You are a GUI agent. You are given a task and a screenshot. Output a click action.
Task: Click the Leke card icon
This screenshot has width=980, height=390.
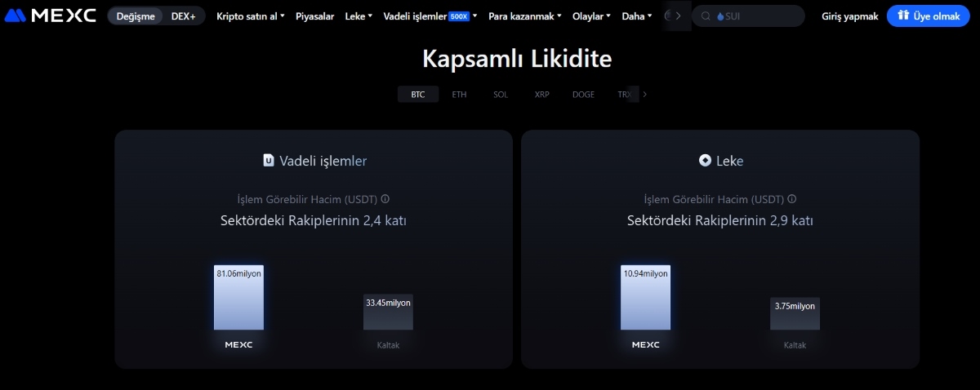(x=705, y=161)
